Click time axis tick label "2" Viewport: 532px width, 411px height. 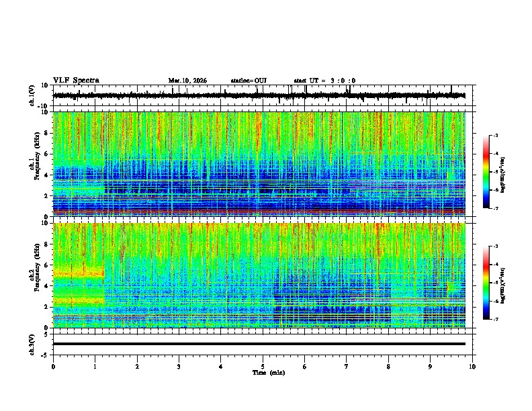[137, 367]
